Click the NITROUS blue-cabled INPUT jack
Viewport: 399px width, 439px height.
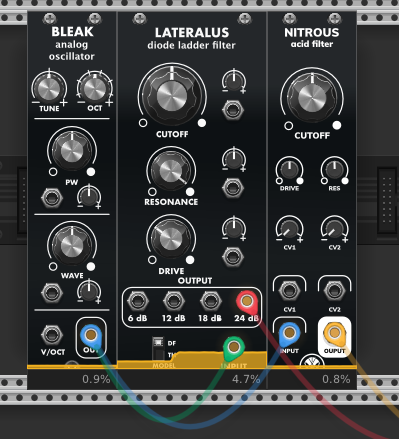(x=289, y=332)
